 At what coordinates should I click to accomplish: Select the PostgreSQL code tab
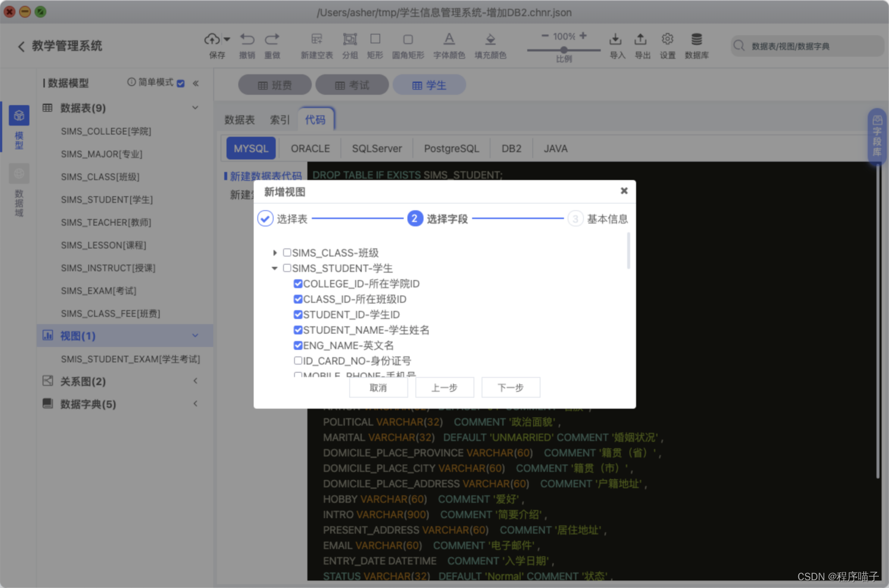(x=451, y=149)
